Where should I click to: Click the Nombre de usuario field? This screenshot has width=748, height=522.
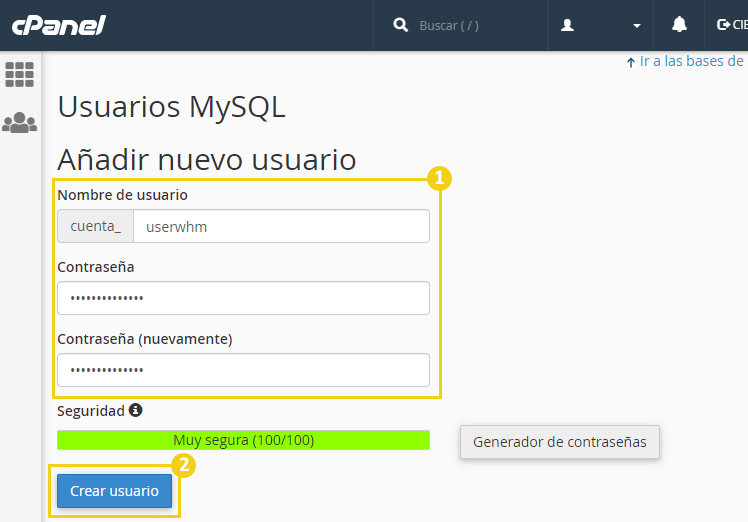tap(281, 226)
